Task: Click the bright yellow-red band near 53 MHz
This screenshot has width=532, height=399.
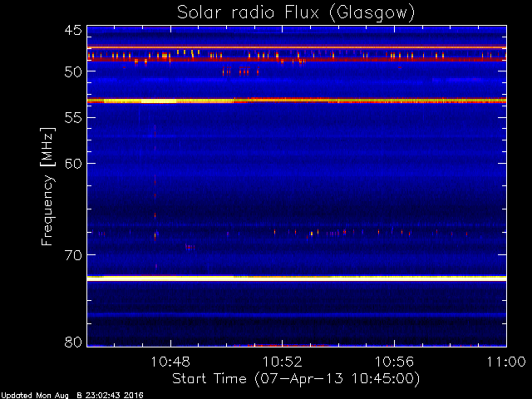Action: click(297, 101)
